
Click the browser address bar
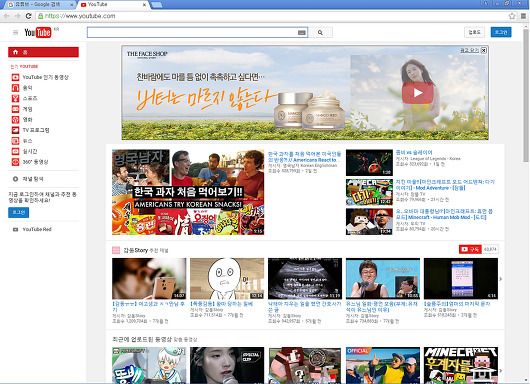point(270,16)
